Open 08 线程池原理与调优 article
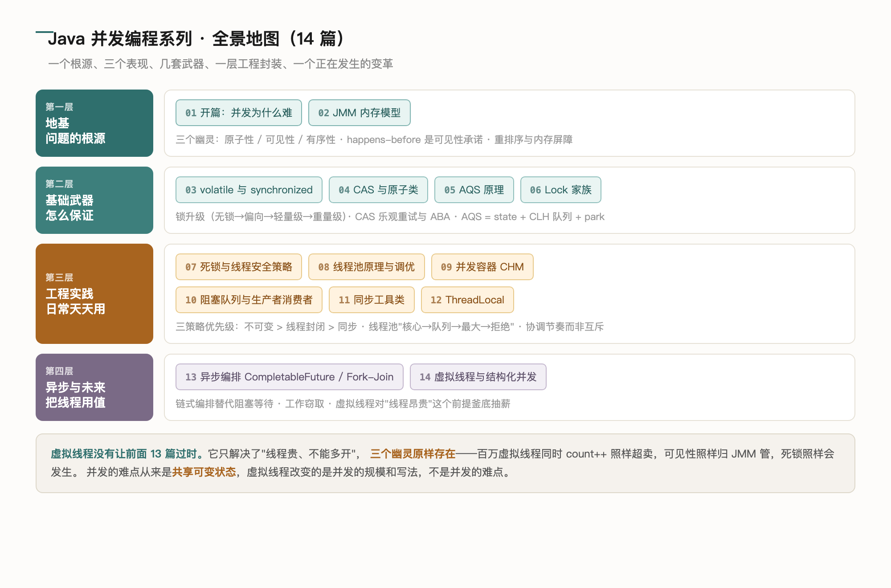Viewport: 891px width, 588px height. [x=367, y=267]
